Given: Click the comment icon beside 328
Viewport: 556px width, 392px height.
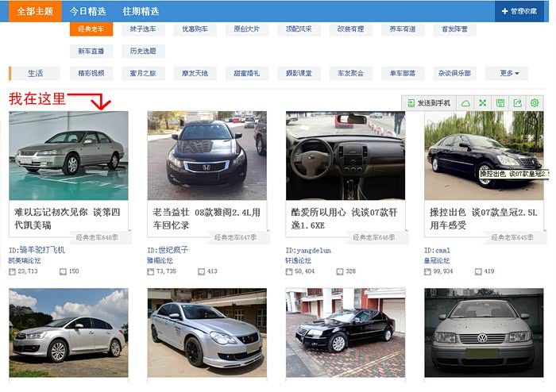Looking at the screenshot, I should coord(340,271).
